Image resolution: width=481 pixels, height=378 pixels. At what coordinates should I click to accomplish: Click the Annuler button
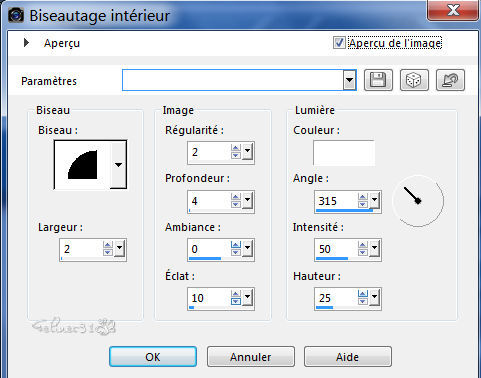pyautogui.click(x=251, y=357)
